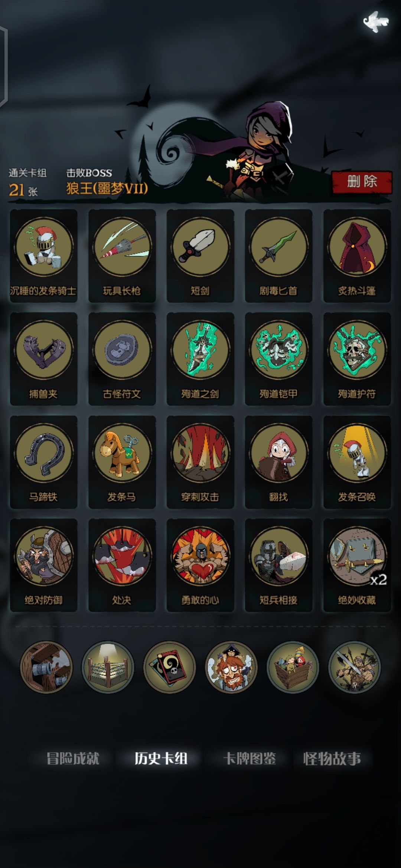
Task: Open the 殉道护符 skull card
Action: click(357, 359)
